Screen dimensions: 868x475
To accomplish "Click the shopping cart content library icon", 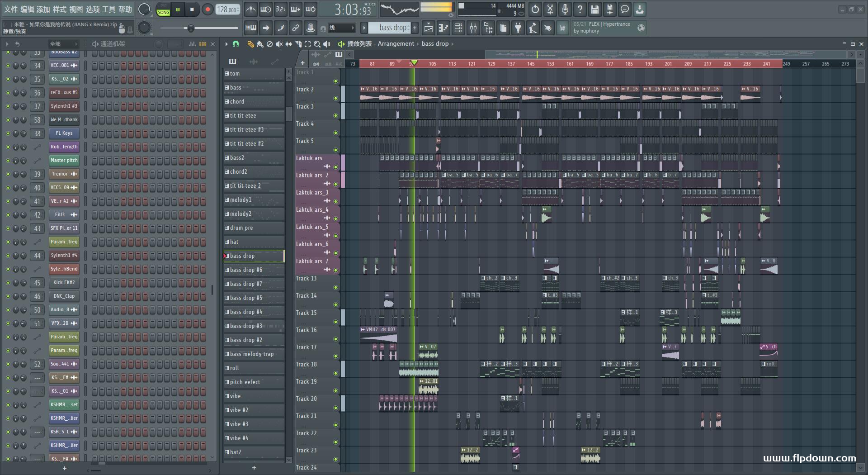I will click(562, 28).
